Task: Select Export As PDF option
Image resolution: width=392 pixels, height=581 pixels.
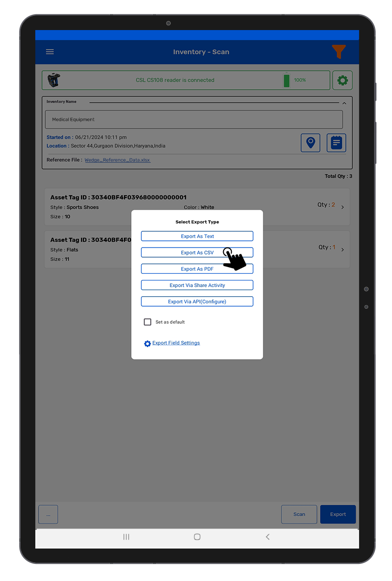Action: 197,269
